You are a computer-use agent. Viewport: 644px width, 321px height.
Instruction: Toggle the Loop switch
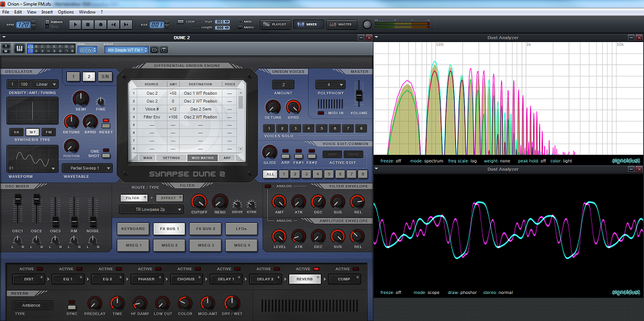(181, 22)
